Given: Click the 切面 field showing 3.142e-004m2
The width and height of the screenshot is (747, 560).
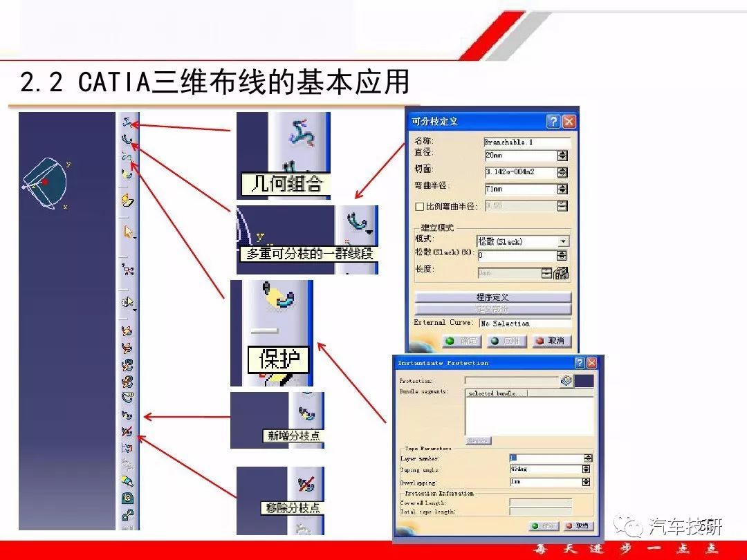Looking at the screenshot, I should [522, 172].
